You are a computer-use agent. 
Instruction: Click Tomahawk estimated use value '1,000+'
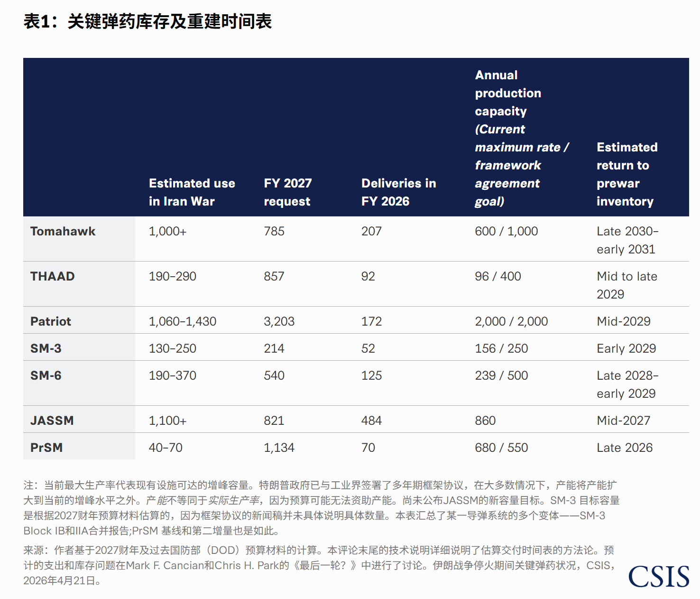pyautogui.click(x=168, y=231)
